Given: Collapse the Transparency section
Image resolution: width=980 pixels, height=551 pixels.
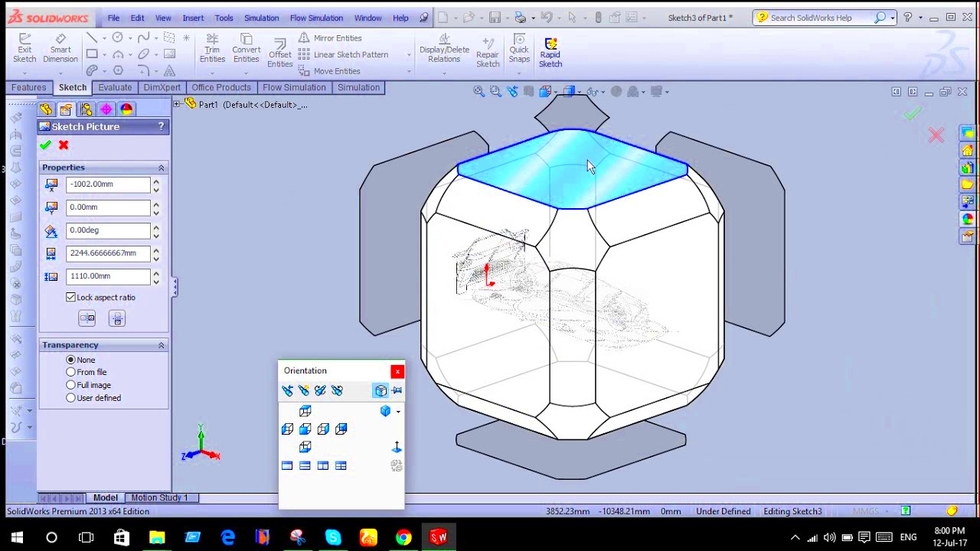Looking at the screenshot, I should (161, 345).
